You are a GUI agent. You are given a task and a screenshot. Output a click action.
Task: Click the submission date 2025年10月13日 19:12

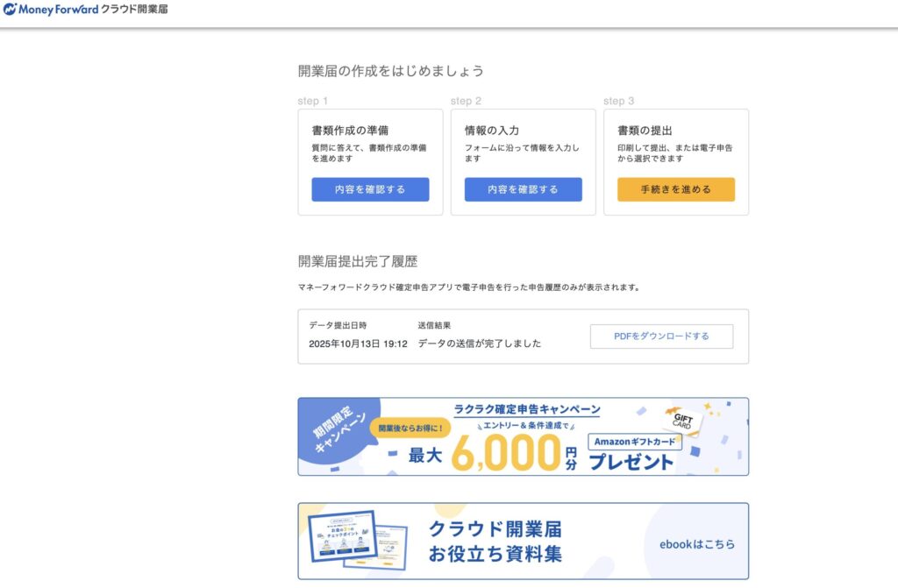pyautogui.click(x=358, y=344)
